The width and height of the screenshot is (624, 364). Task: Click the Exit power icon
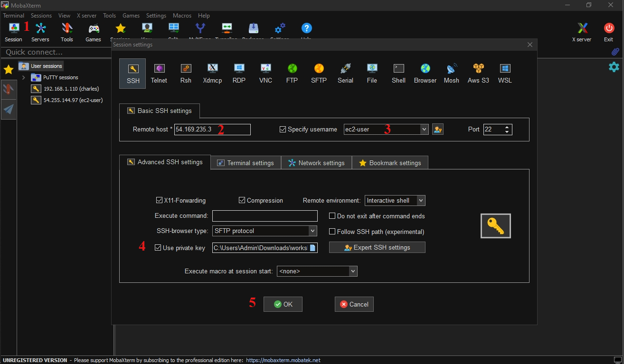pos(608,32)
